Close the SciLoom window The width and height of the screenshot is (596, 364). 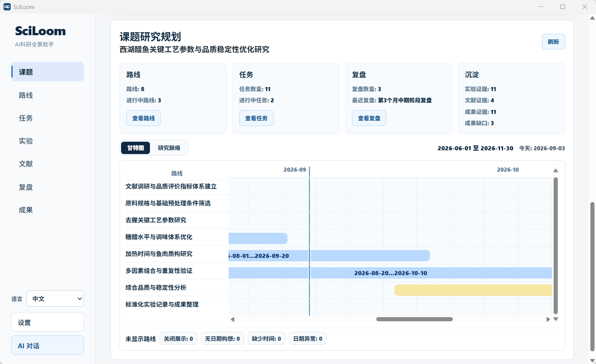pos(585,7)
